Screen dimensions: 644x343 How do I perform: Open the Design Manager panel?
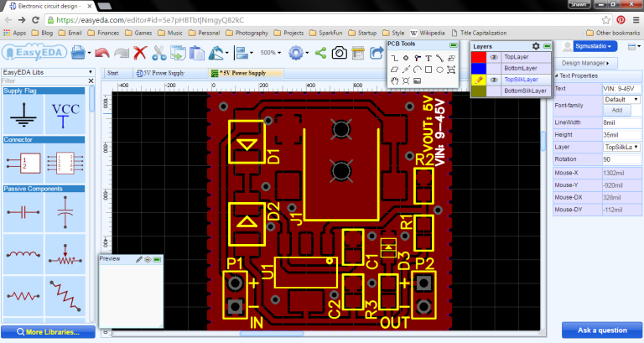coord(584,63)
